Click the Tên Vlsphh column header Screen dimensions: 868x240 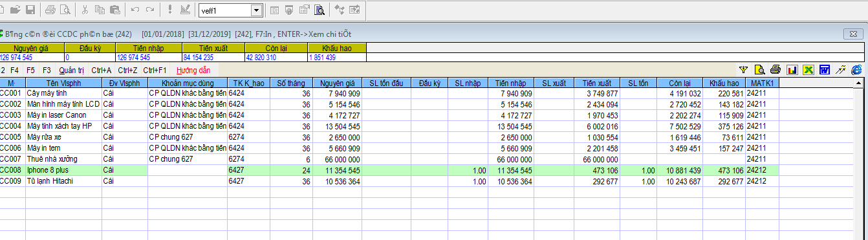click(64, 83)
